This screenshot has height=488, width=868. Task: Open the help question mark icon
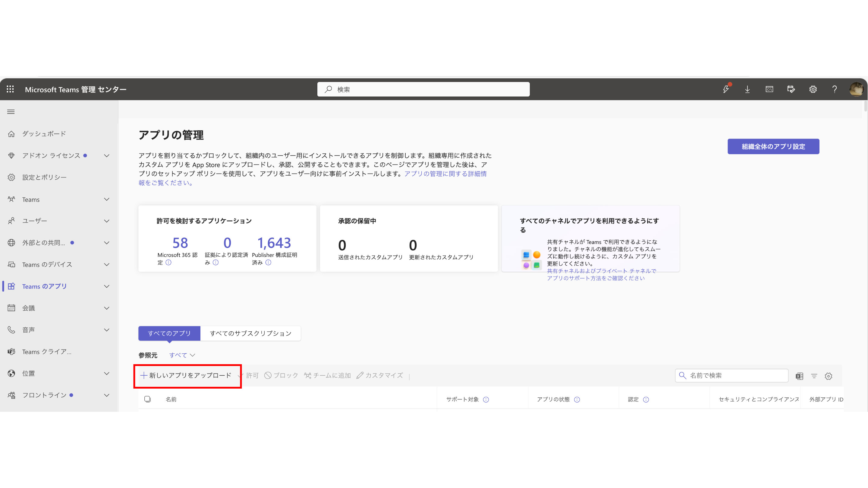[834, 89]
